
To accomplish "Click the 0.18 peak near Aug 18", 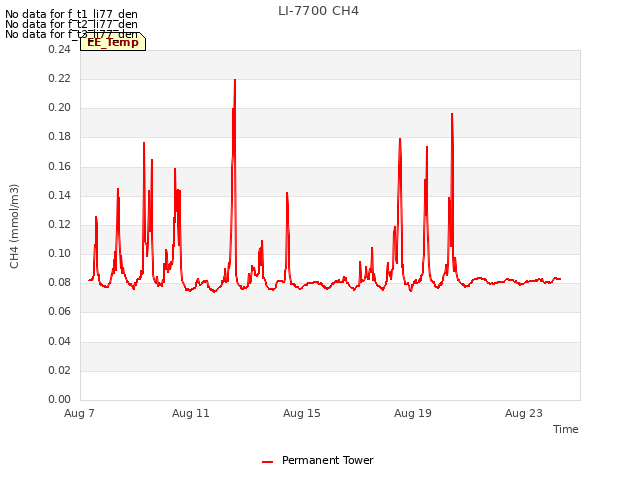I will pyautogui.click(x=400, y=139).
